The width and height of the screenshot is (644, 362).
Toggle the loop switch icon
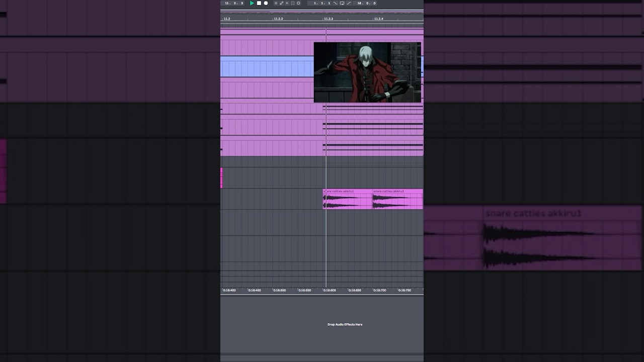point(342,3)
